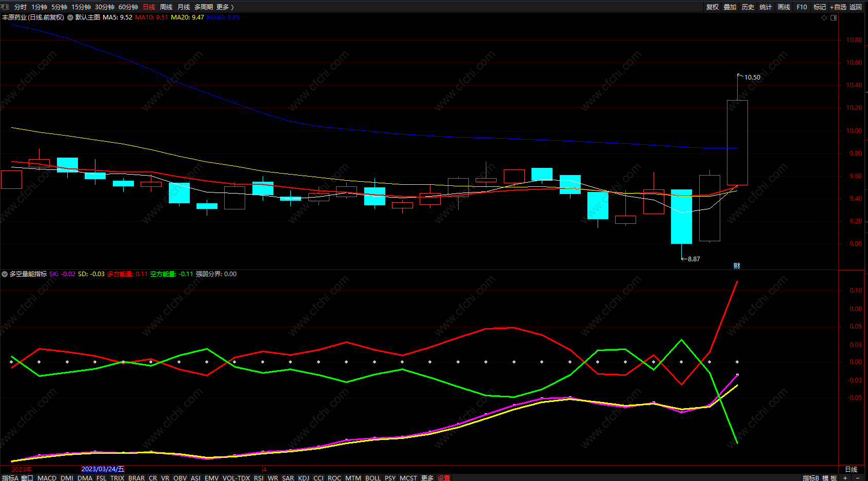Viewport: 868px width, 481px height.
Task: Click the 标记 mark button
Action: [820, 7]
